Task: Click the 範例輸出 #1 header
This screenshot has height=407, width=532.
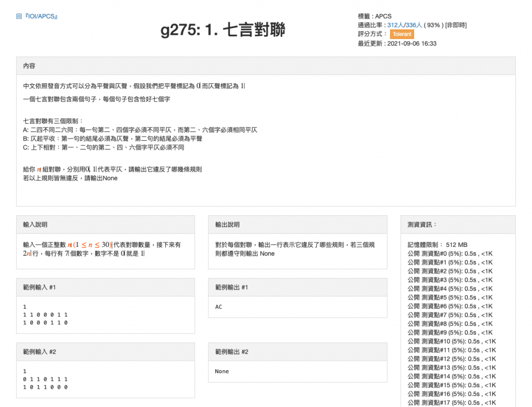Action: (x=298, y=287)
